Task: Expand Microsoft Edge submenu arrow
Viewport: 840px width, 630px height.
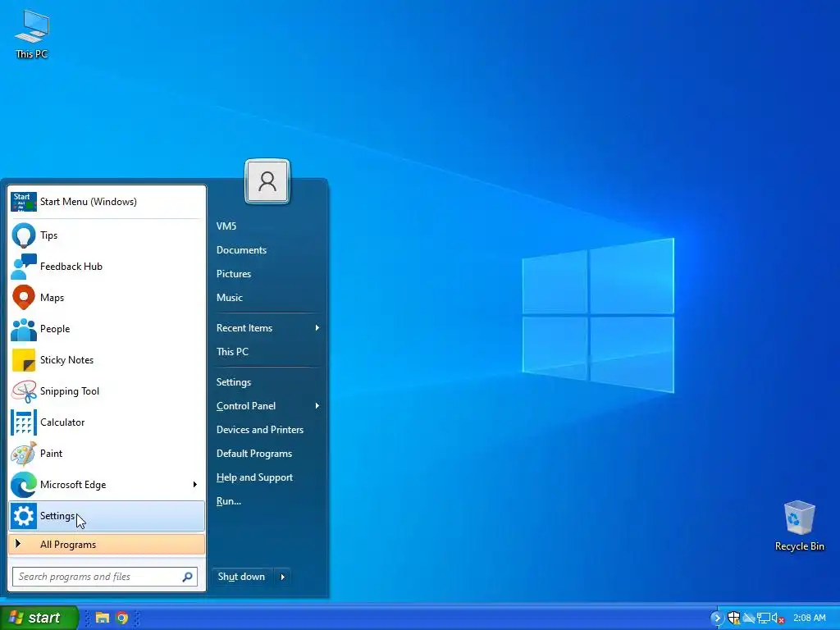Action: 195,484
